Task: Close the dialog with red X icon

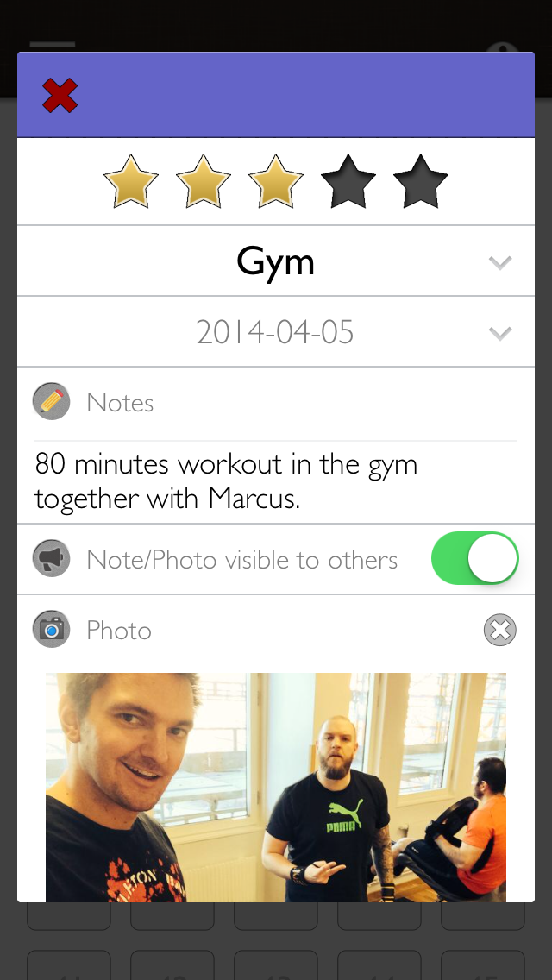Action: coord(60,96)
